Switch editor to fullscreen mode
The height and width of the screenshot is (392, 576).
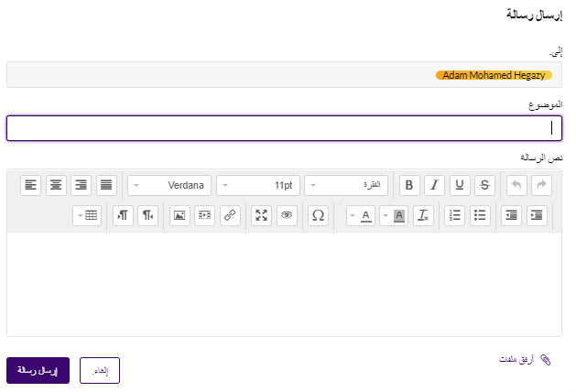(x=262, y=215)
